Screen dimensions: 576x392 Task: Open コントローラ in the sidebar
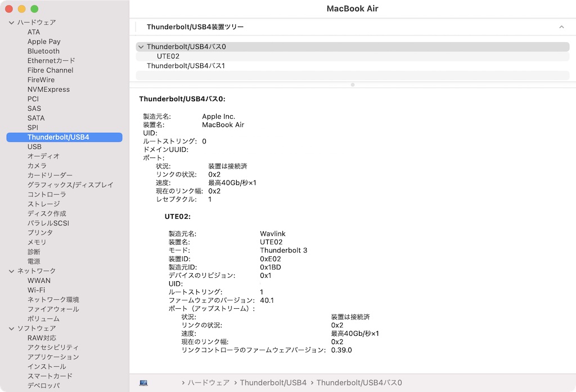point(47,195)
